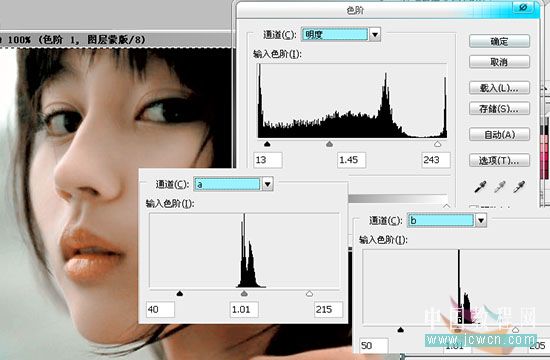Close the 色阶 dialog window

[523, 7]
